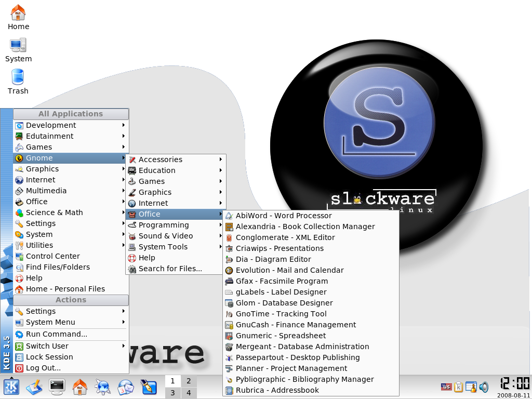532x399 pixels.
Task: Click the Gfax fax machine icon
Action: [x=229, y=281]
